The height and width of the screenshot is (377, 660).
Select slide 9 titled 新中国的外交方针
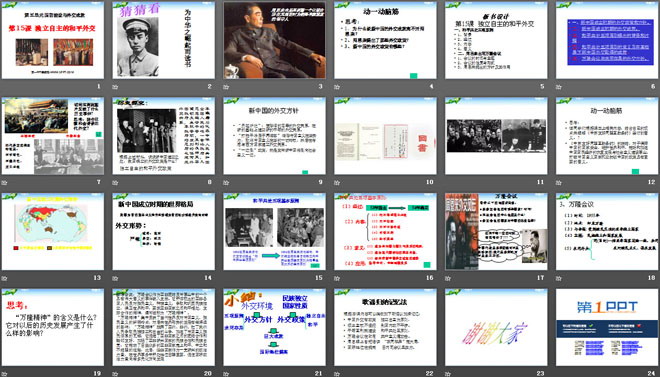click(x=274, y=136)
